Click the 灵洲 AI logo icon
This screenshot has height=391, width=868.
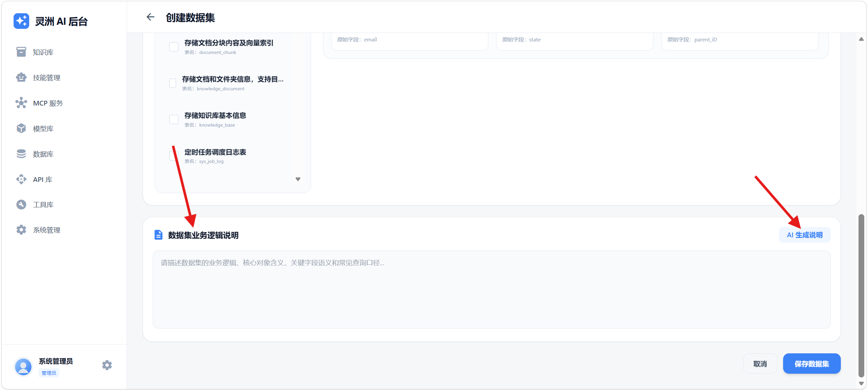point(21,21)
